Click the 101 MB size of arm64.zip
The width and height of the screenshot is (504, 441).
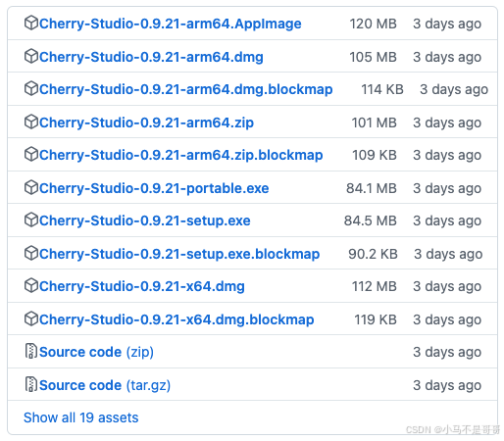click(x=374, y=122)
